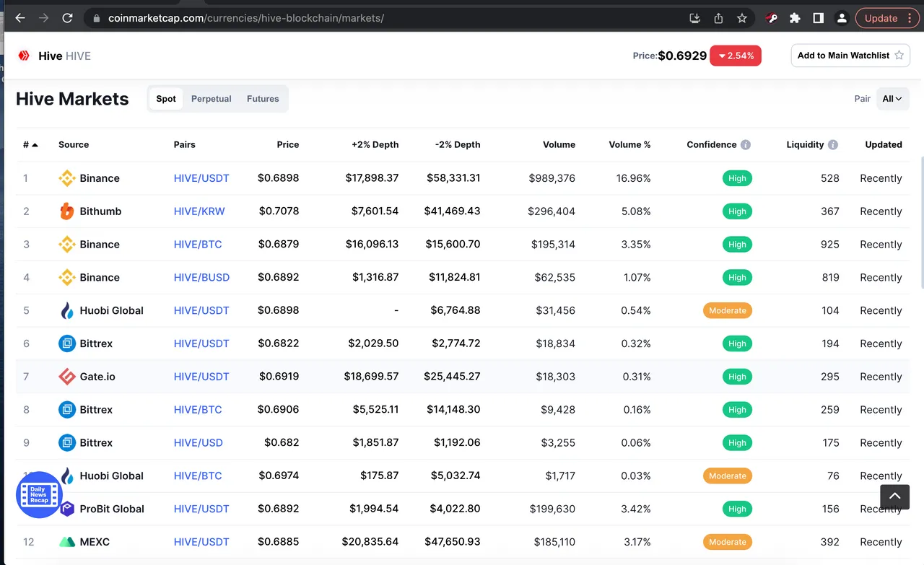The image size is (924, 565).
Task: Click the star in Add to Main Watchlist
Action: [899, 56]
